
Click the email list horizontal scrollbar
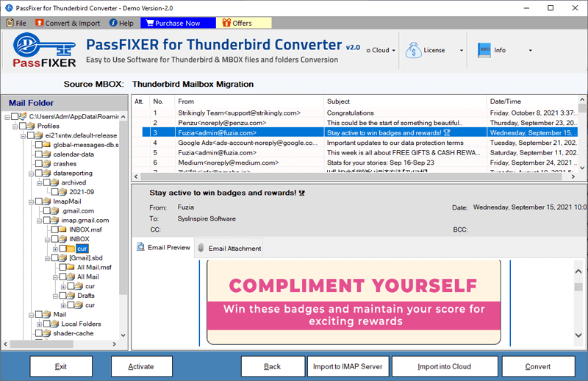coord(354,177)
